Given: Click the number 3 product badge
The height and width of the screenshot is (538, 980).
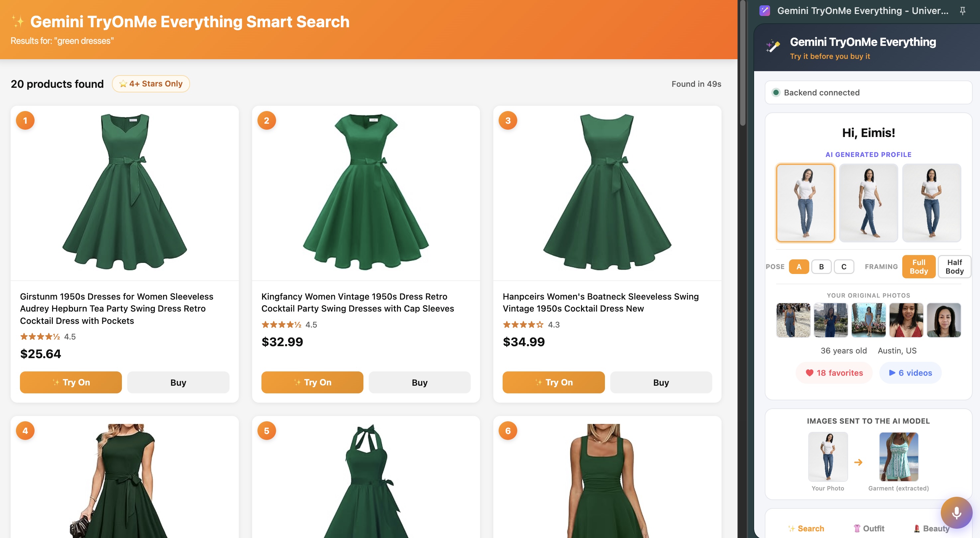Looking at the screenshot, I should [x=508, y=121].
